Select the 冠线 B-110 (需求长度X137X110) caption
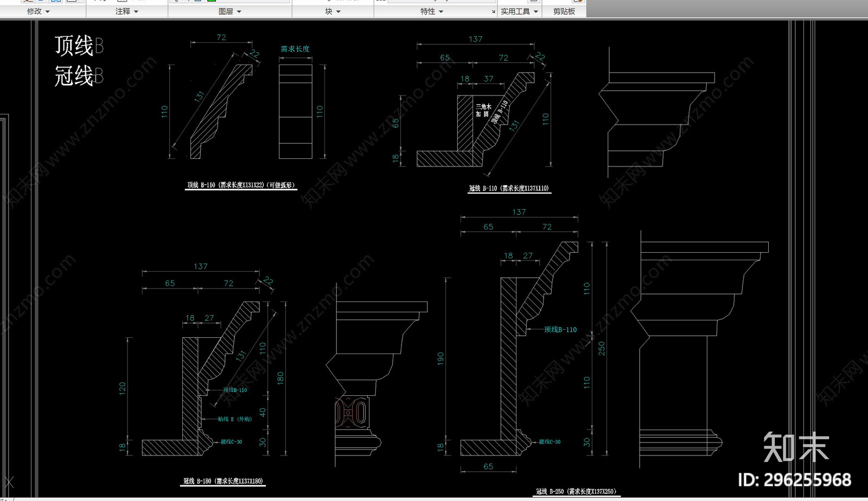 tap(509, 188)
